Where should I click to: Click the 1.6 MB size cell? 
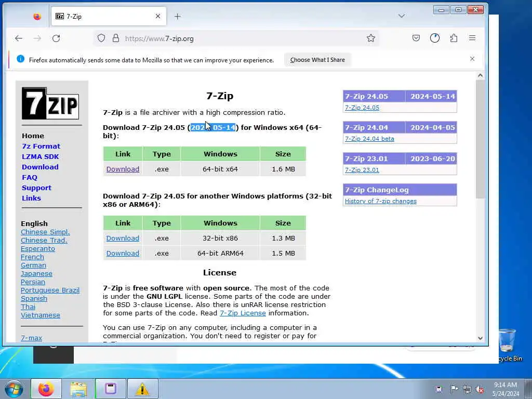283,169
